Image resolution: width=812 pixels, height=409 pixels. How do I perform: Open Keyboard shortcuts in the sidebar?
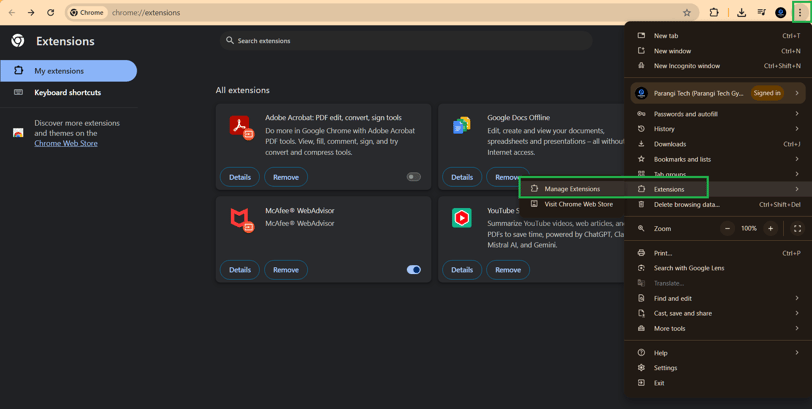pos(68,93)
